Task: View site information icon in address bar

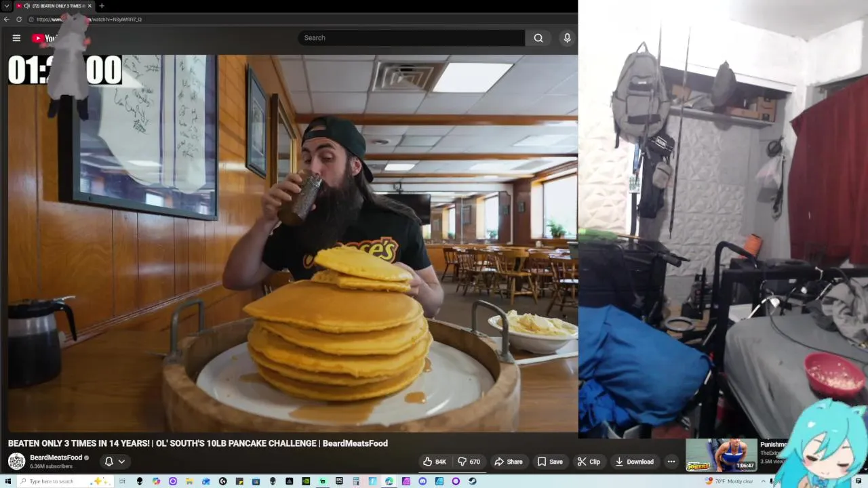Action: [x=31, y=19]
